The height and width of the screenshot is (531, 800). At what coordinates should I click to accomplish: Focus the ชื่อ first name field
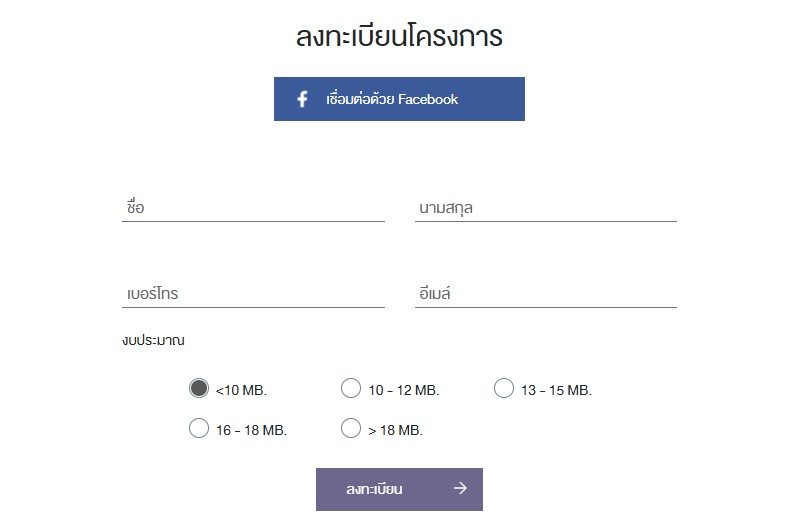coord(253,208)
